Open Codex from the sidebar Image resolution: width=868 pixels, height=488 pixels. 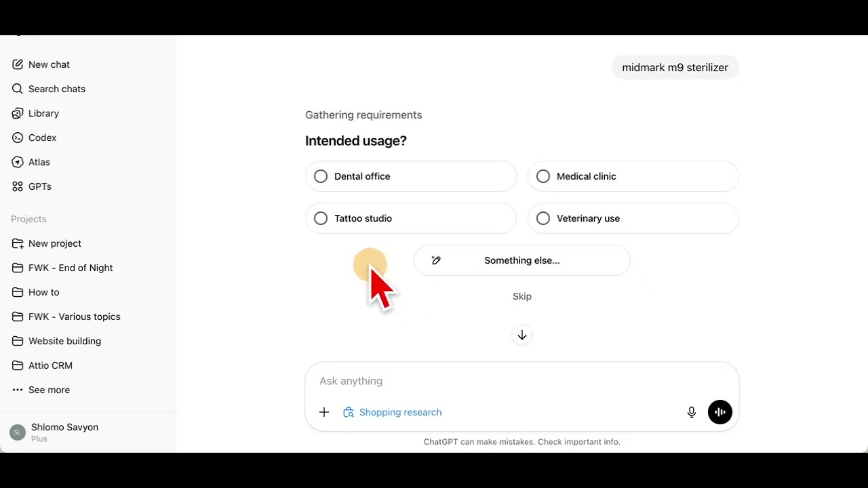coord(42,138)
